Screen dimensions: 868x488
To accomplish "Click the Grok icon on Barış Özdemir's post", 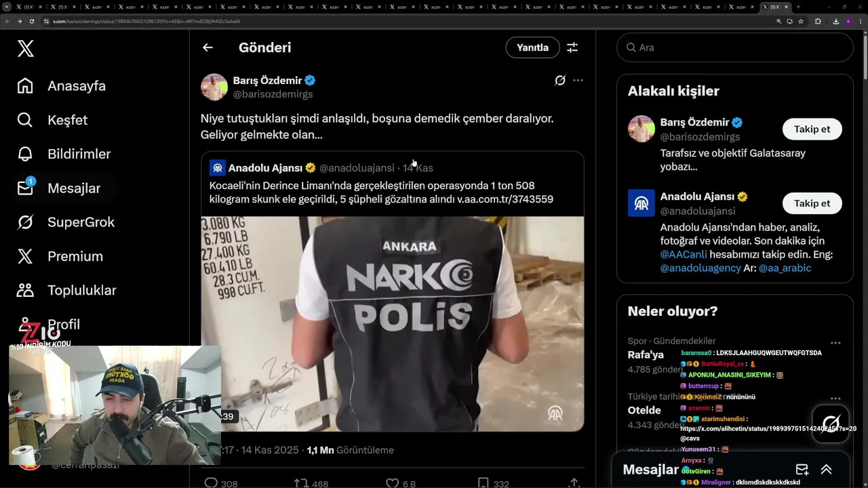I will (560, 80).
